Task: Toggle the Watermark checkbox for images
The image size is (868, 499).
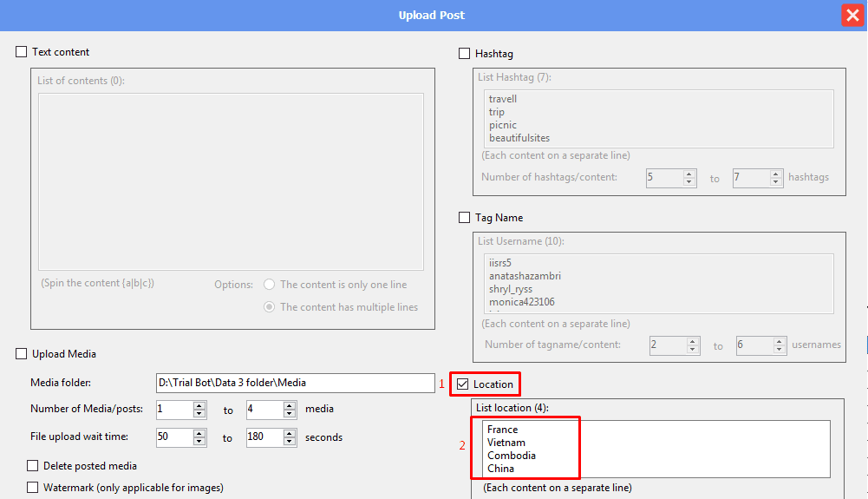Action: [x=33, y=488]
